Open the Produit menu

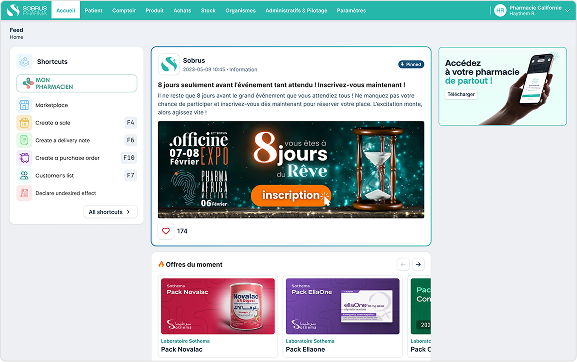[155, 10]
